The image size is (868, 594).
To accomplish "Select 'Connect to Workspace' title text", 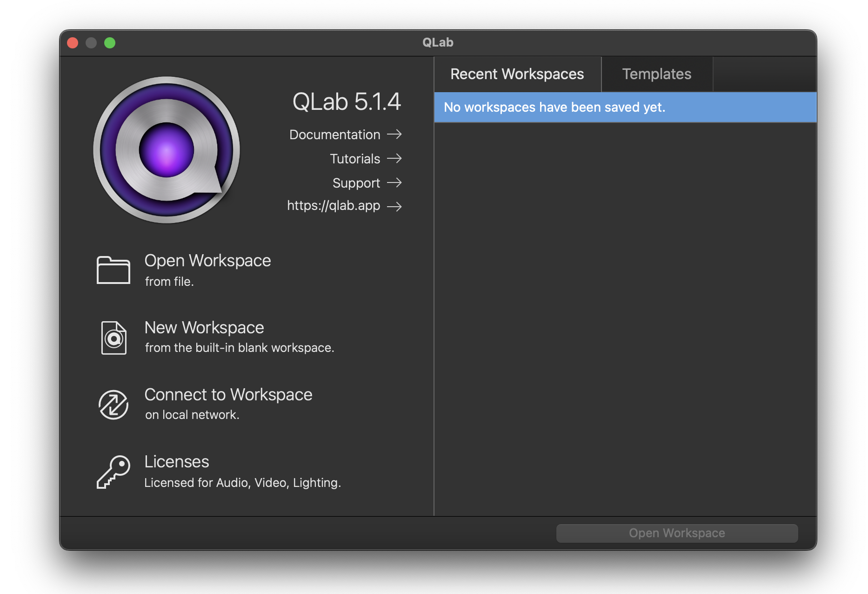I will pos(228,395).
